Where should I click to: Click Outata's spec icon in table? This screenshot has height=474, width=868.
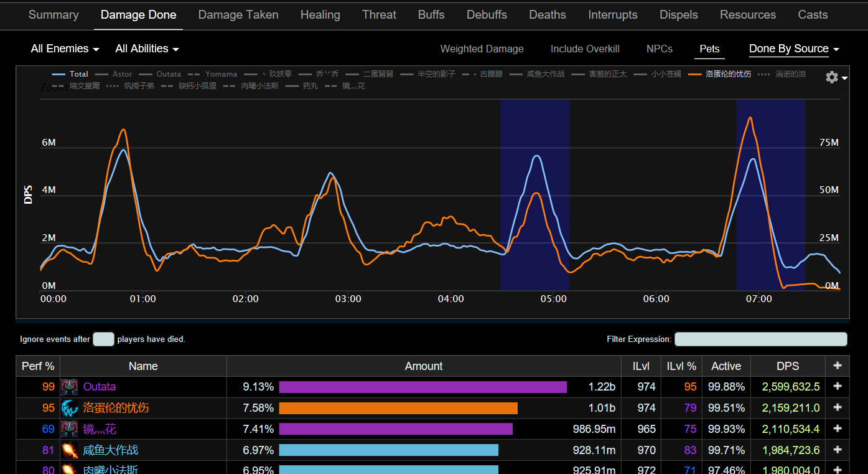point(69,387)
